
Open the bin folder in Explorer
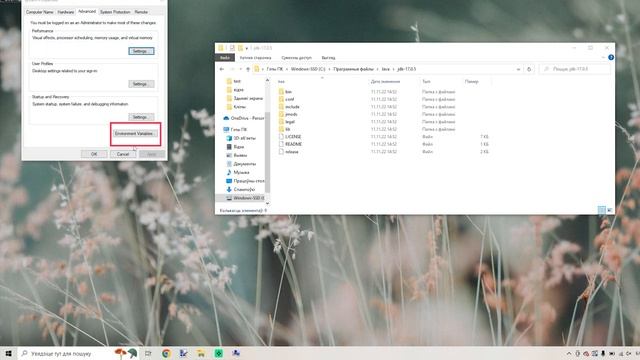tap(288, 92)
